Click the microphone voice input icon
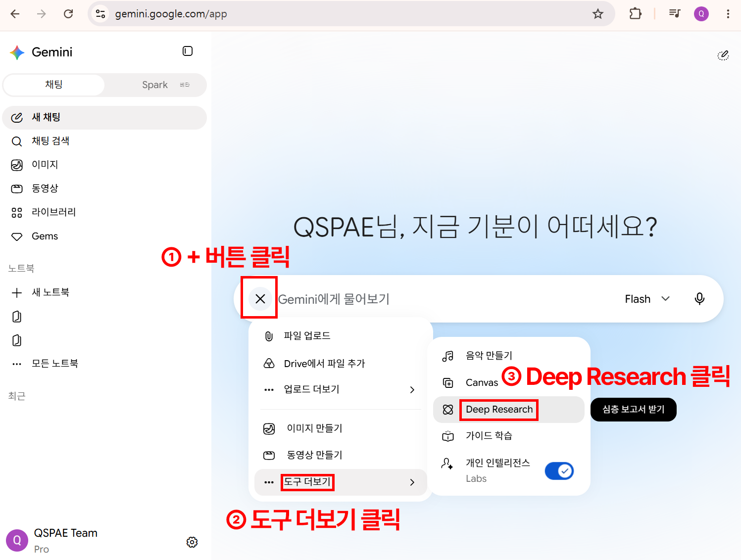The height and width of the screenshot is (560, 741). pyautogui.click(x=699, y=299)
